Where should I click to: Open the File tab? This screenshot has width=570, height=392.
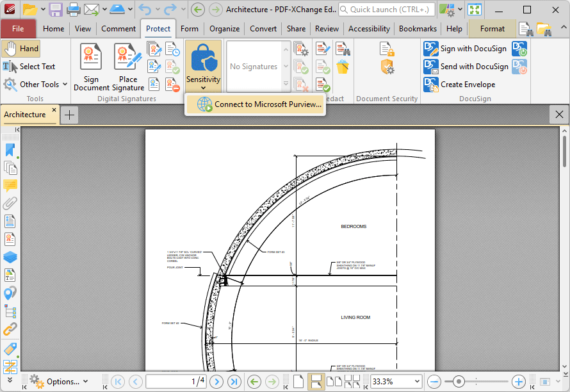coord(18,29)
